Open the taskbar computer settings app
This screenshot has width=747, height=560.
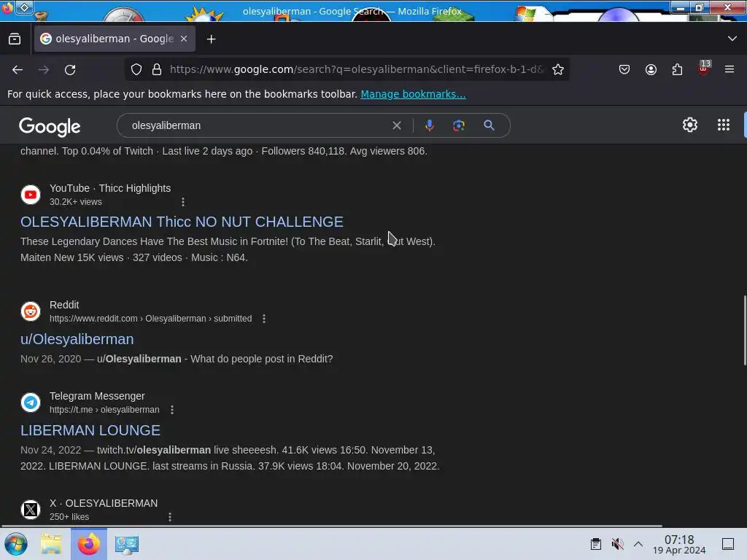(127, 544)
